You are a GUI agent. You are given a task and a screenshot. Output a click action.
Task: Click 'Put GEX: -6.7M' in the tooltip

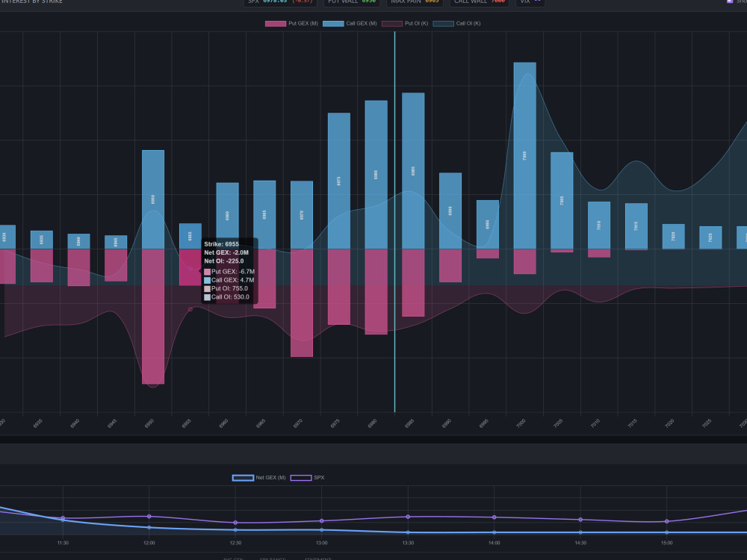[x=229, y=272]
